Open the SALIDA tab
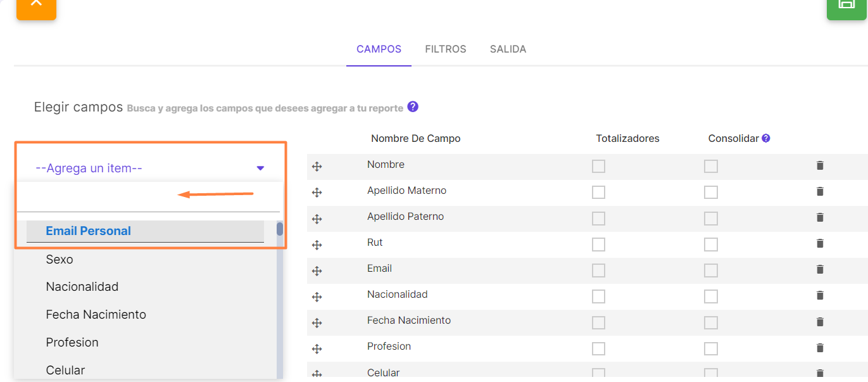This screenshot has width=868, height=382. 508,49
